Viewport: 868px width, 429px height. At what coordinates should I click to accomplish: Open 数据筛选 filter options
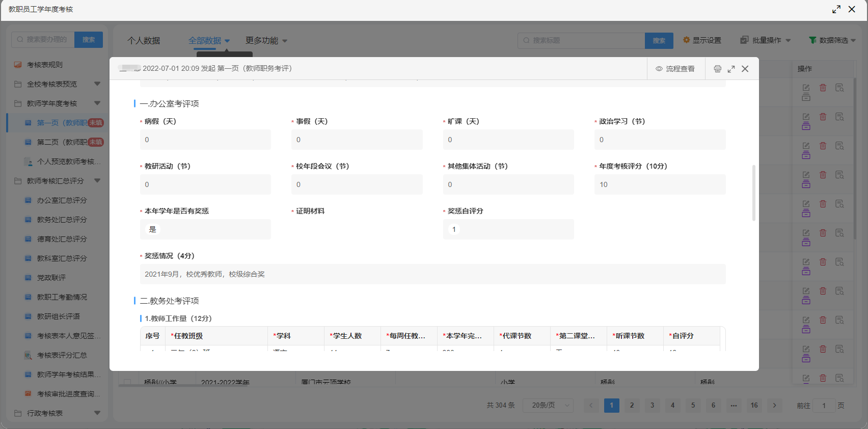(x=832, y=40)
